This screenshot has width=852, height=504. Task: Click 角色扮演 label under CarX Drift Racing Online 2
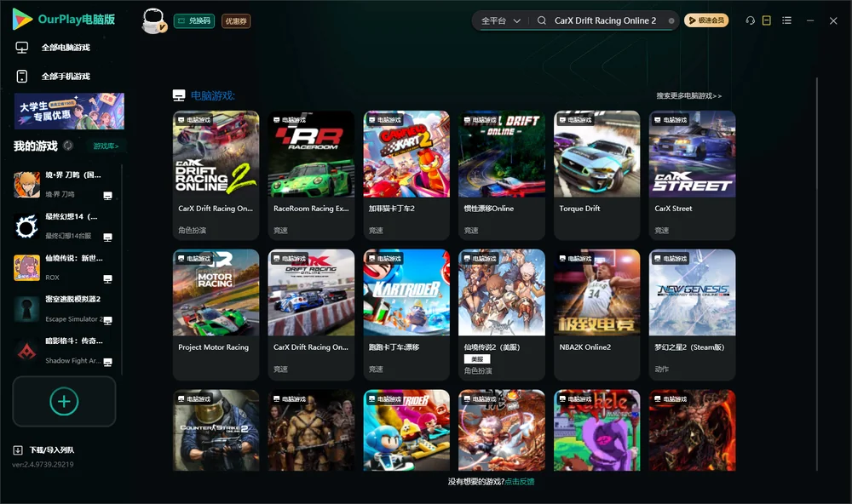[192, 230]
